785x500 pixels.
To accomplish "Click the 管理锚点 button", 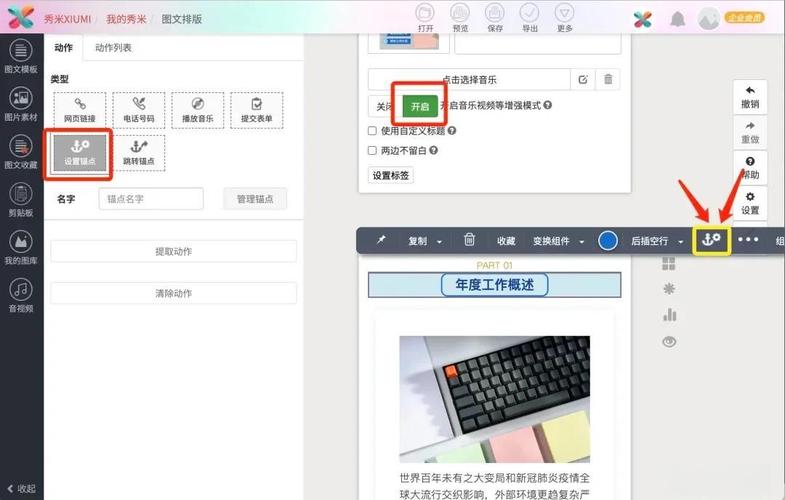I will [255, 199].
